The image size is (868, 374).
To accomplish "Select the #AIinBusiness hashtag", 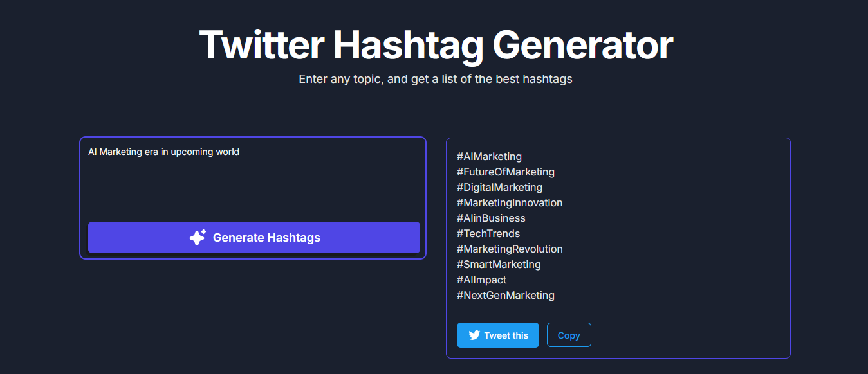I will [491, 218].
